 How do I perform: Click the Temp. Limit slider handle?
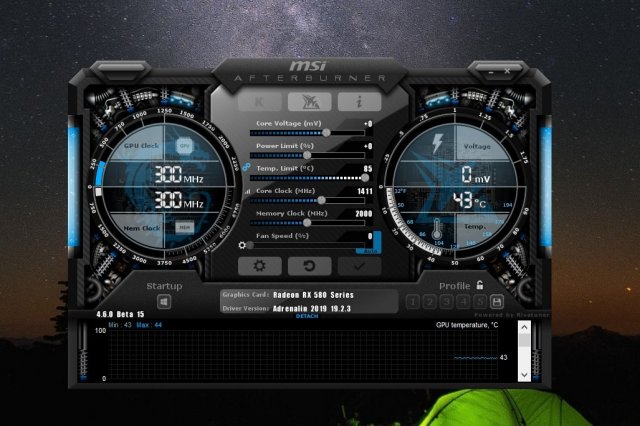(365, 178)
